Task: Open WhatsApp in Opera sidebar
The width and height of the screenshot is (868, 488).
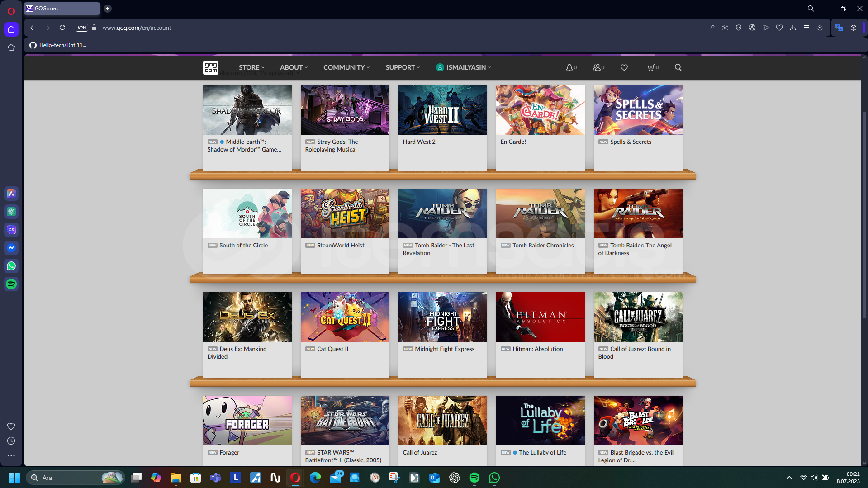Action: (11, 266)
